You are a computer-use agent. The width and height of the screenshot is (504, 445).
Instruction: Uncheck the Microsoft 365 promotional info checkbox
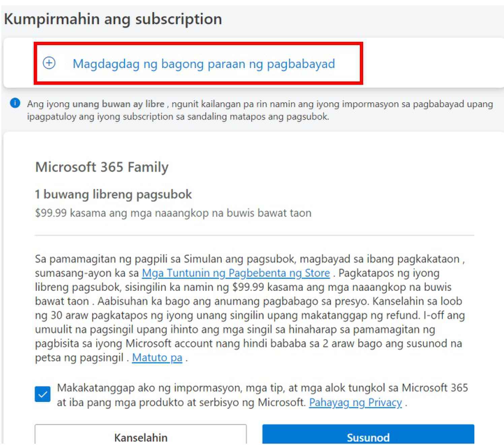(42, 394)
